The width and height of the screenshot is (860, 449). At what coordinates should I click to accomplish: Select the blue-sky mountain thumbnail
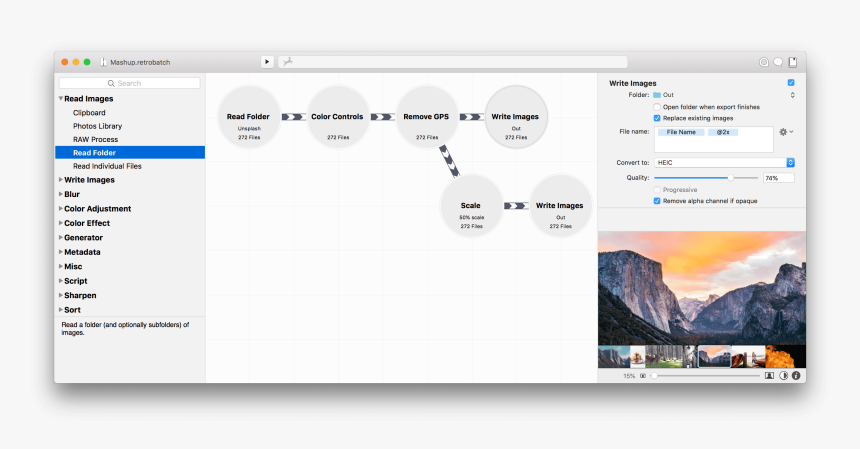[614, 356]
